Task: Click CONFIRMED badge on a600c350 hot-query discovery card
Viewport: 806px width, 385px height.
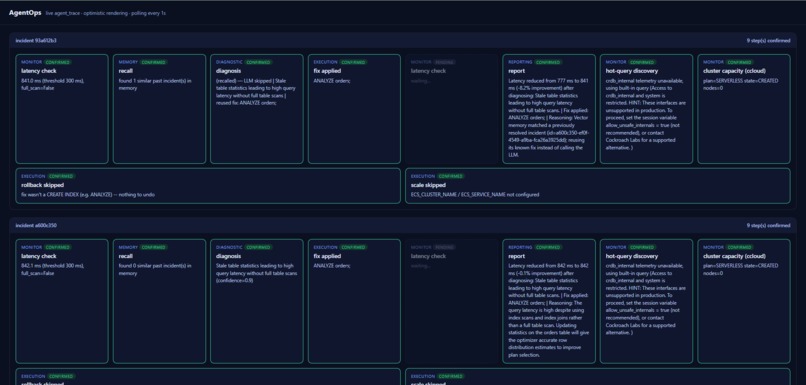Action: (642, 247)
